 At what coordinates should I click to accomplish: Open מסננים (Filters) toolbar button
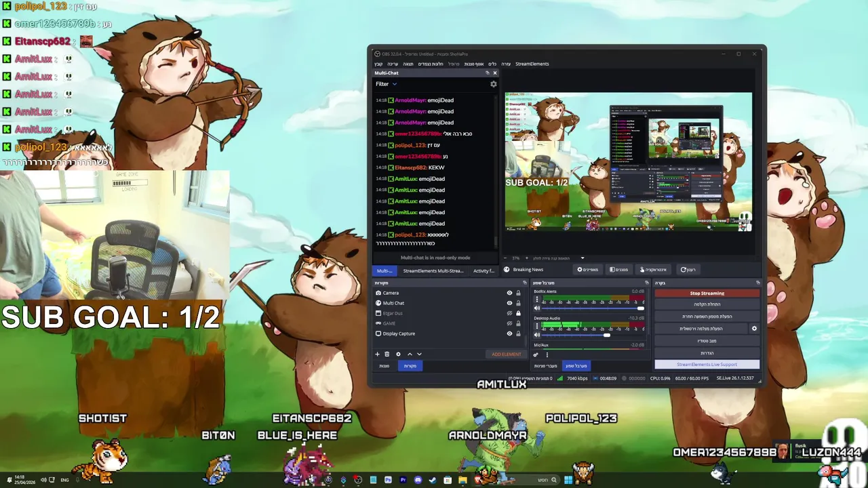619,270
